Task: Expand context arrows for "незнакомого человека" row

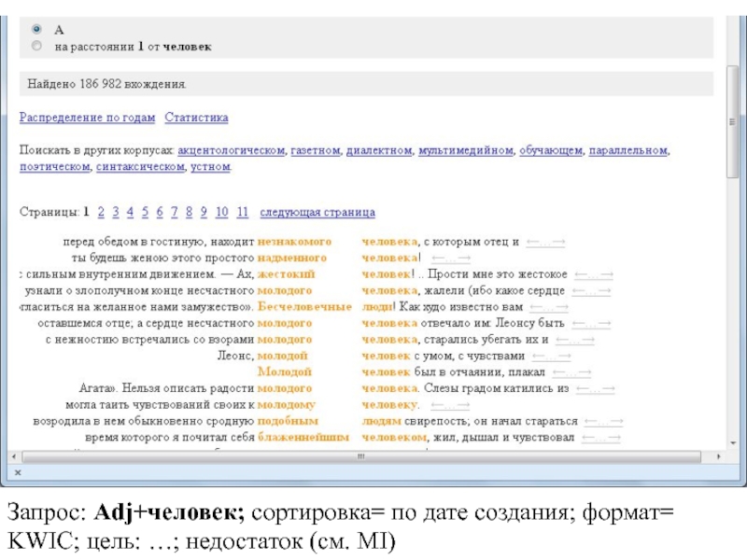Action: click(545, 242)
